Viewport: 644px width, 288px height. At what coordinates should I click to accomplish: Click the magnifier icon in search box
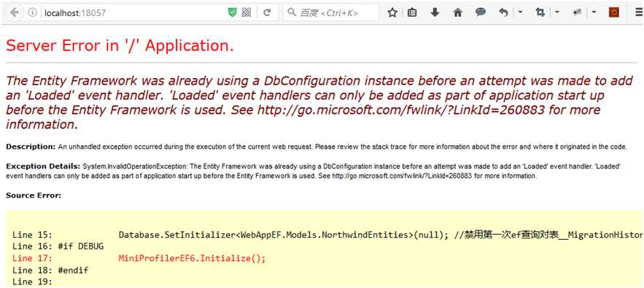[x=292, y=12]
